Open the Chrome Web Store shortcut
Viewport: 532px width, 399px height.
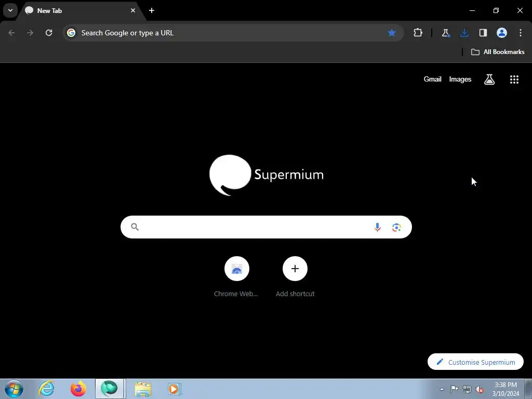(x=236, y=277)
